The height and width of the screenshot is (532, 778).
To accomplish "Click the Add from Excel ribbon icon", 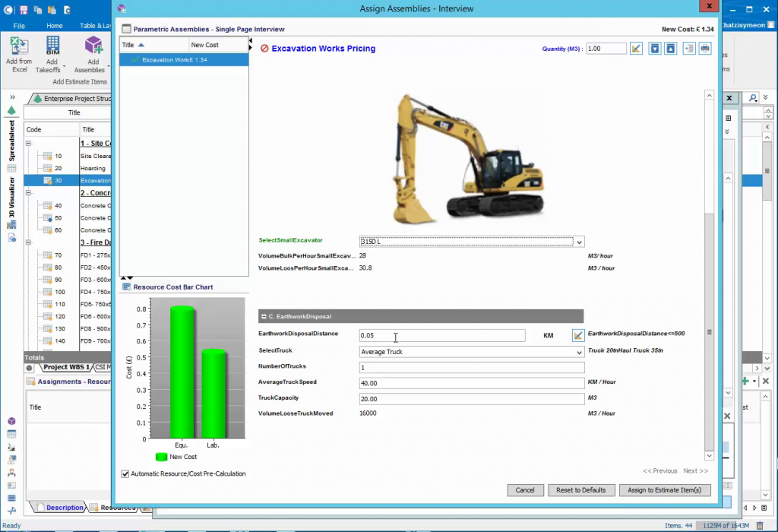I will pyautogui.click(x=18, y=46).
